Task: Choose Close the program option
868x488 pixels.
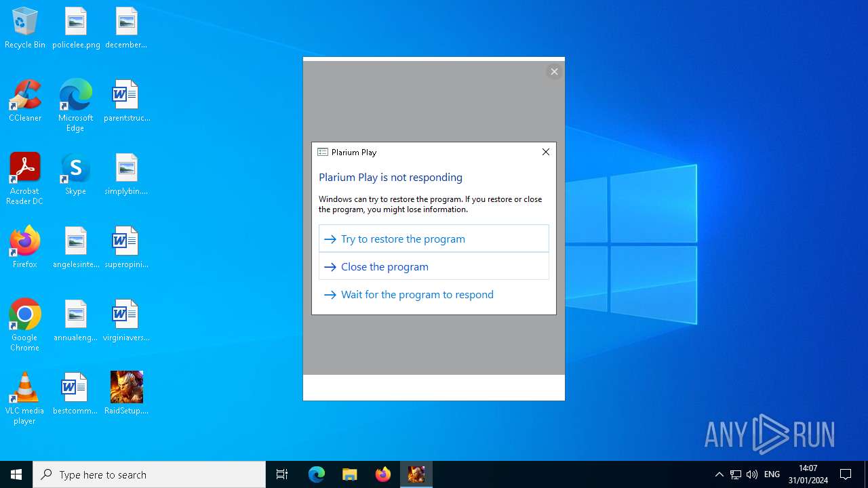Action: (x=434, y=266)
